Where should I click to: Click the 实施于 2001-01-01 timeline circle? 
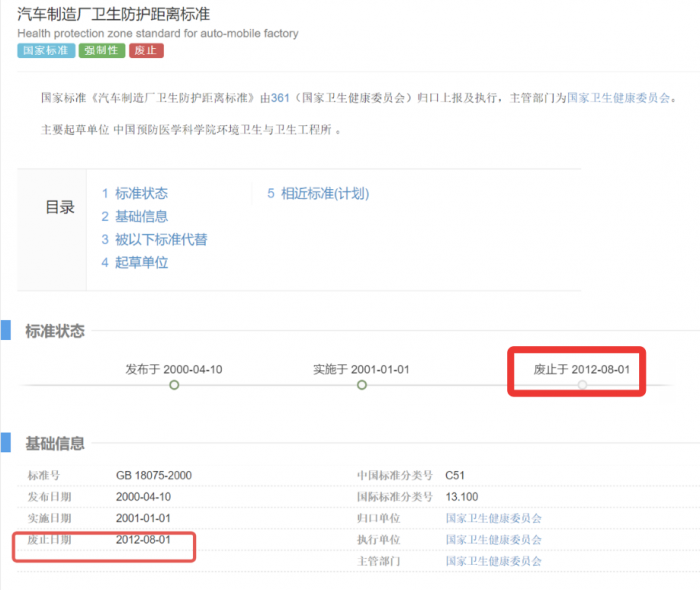point(362,385)
